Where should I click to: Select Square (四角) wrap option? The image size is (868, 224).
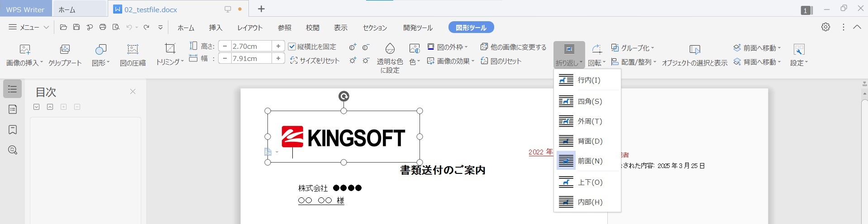click(x=587, y=101)
